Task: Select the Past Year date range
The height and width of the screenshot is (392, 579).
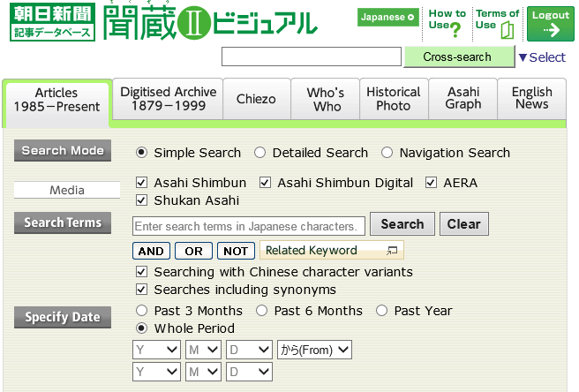Action: tap(382, 311)
